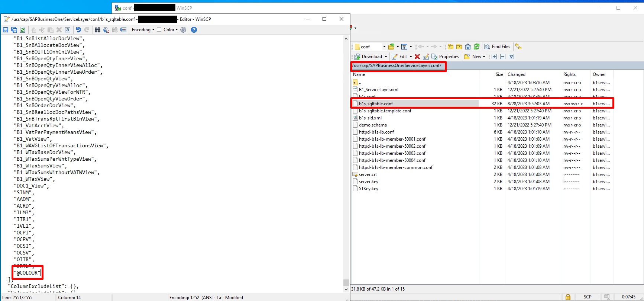The image size is (644, 301).
Task: Open the Replace text tool
Action: pos(106,30)
